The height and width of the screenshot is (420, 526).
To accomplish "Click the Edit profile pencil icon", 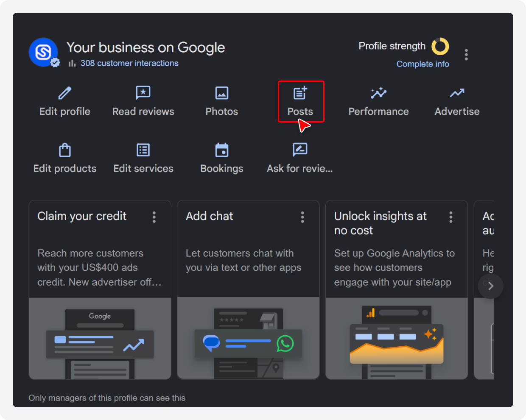I will pyautogui.click(x=65, y=93).
